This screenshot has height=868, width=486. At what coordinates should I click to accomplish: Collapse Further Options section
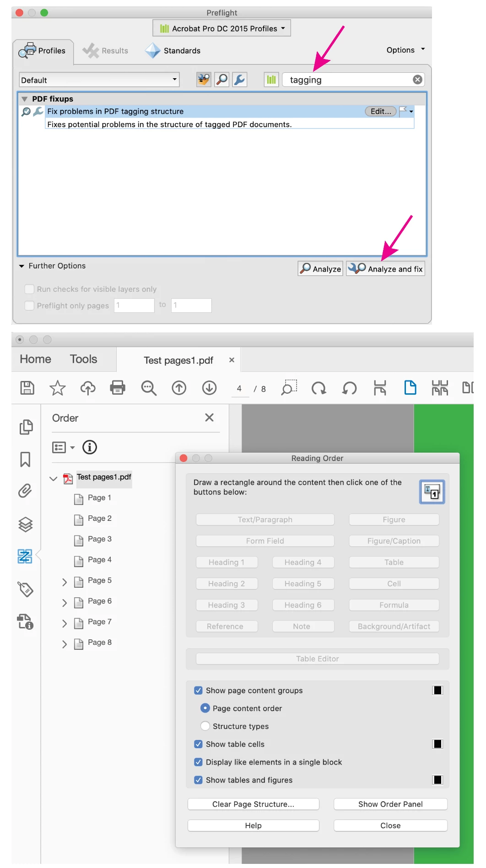(x=22, y=266)
